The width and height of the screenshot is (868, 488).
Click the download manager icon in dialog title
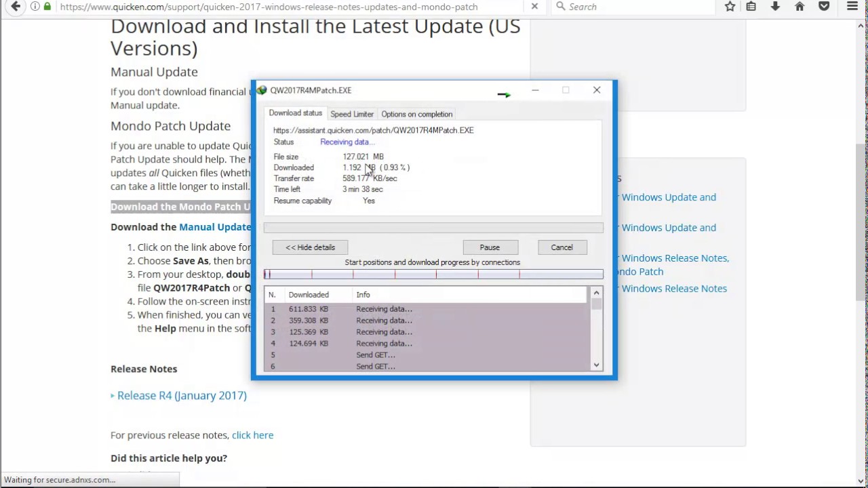pos(262,90)
